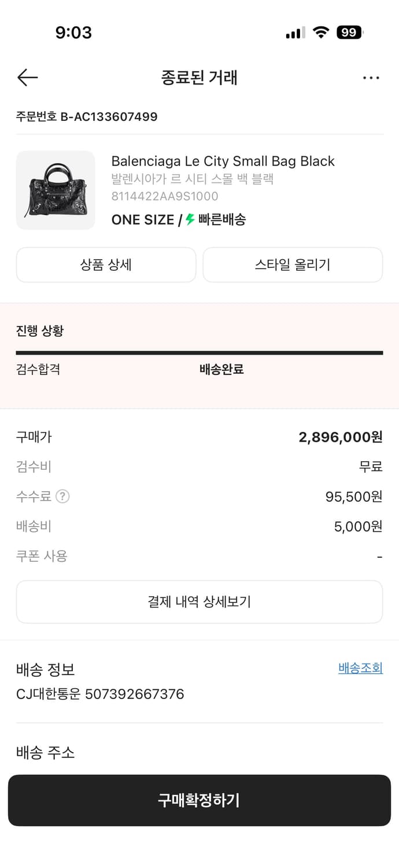Tap the CJ대한통운 tracking number
The height and width of the screenshot is (868, 399).
[x=99, y=694]
